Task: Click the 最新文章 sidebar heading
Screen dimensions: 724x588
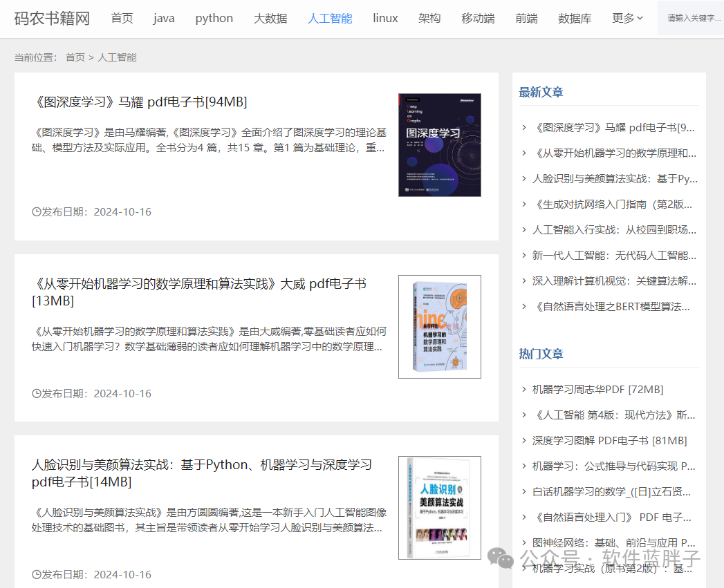Action: click(541, 93)
